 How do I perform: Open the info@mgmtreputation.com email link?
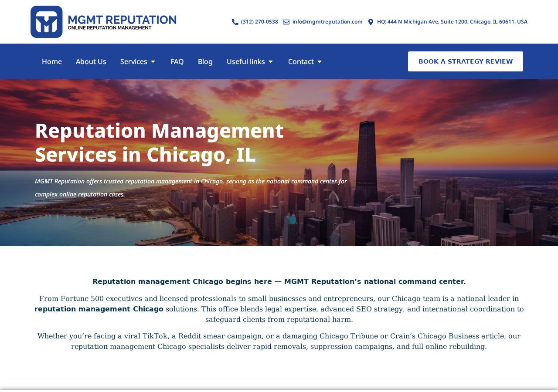pos(327,22)
